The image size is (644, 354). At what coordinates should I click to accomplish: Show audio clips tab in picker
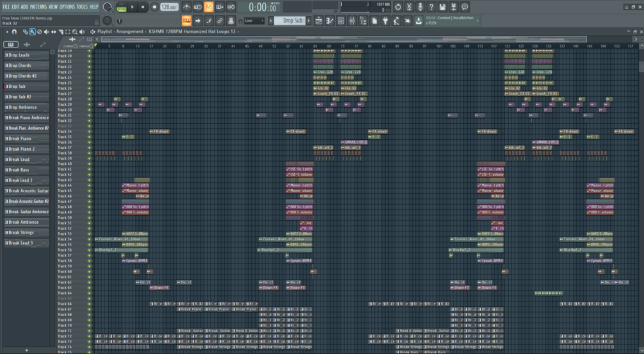pyautogui.click(x=27, y=44)
